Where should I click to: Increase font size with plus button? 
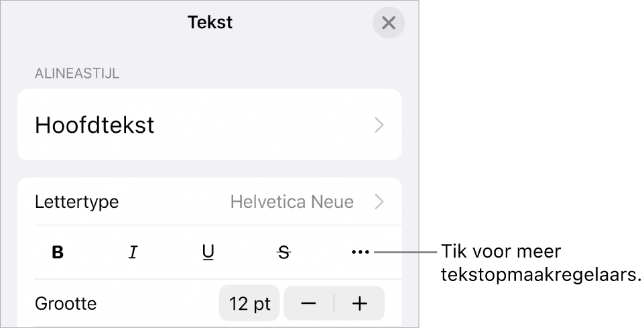[x=360, y=303]
